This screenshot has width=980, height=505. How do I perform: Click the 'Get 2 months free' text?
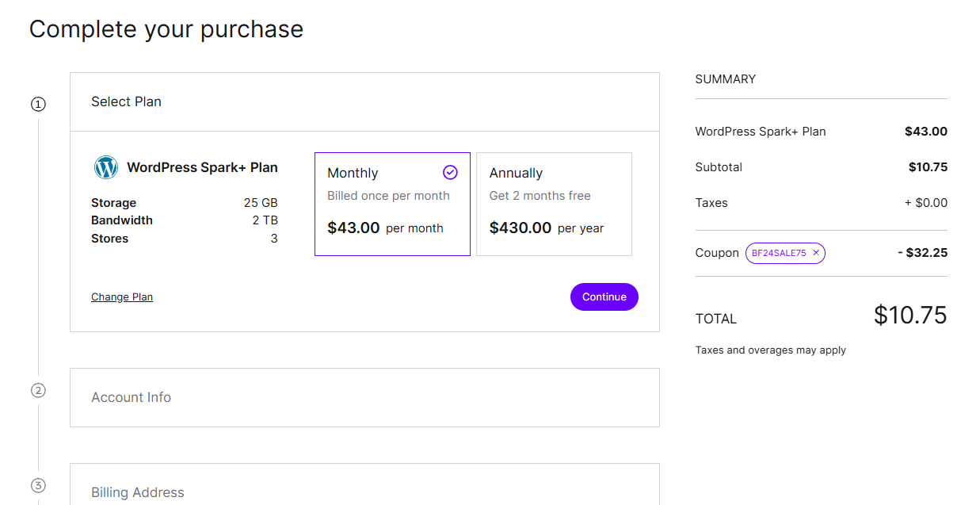click(540, 196)
